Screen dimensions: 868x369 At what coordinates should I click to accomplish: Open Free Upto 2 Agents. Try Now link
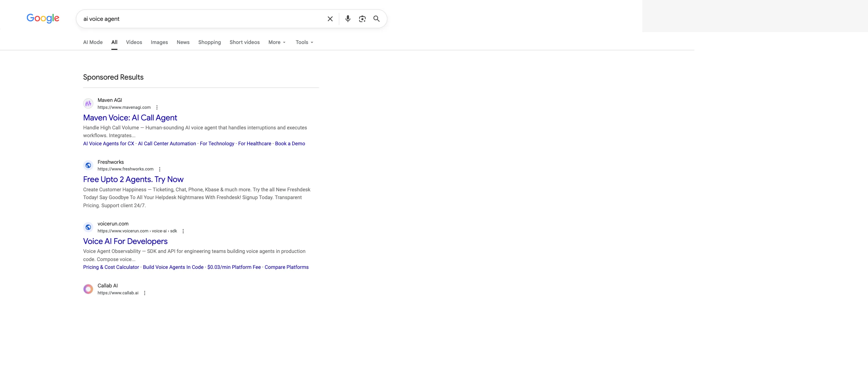[x=133, y=179]
